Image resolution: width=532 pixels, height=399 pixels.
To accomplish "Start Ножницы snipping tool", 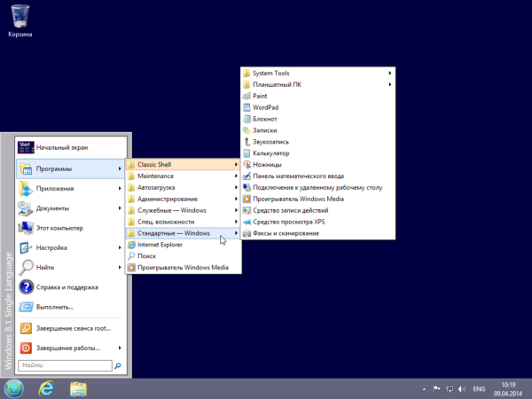I will (x=267, y=165).
